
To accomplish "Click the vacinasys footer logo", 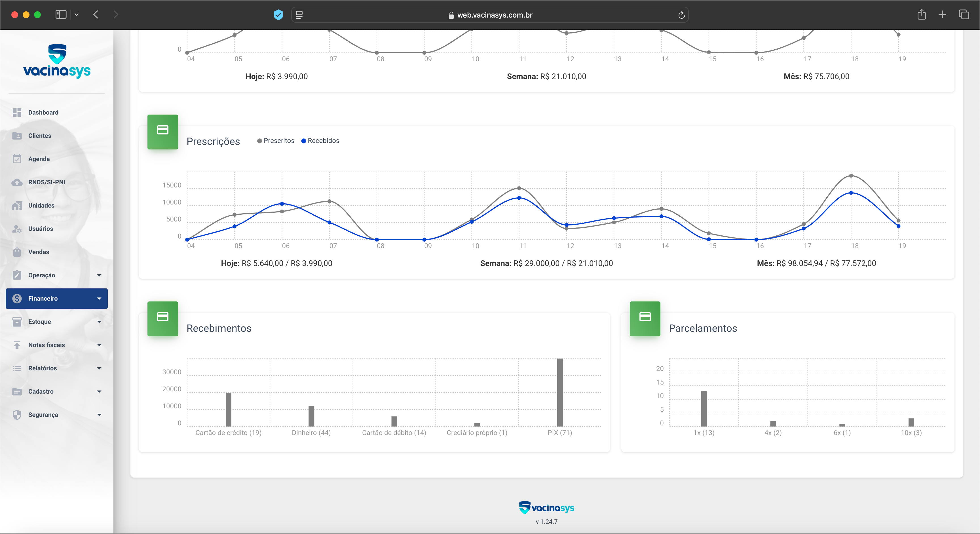I will tap(546, 507).
